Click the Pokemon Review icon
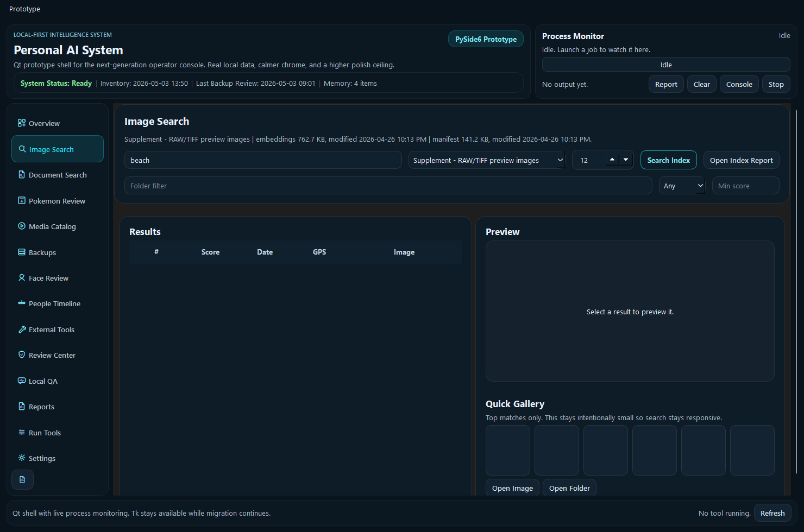The height and width of the screenshot is (532, 804). (x=22, y=200)
